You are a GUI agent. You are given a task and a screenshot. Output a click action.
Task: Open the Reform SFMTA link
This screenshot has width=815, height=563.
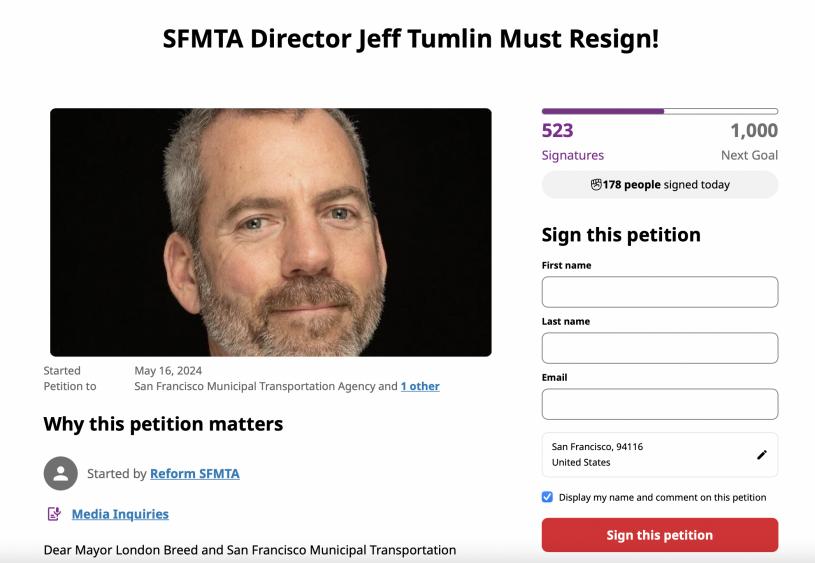(x=195, y=473)
